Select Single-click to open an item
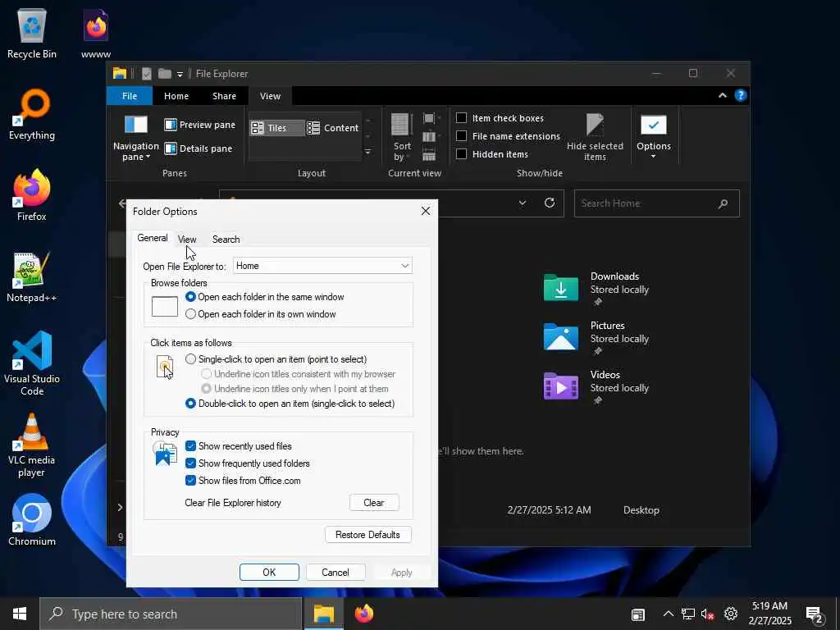This screenshot has width=840, height=630. pos(190,359)
